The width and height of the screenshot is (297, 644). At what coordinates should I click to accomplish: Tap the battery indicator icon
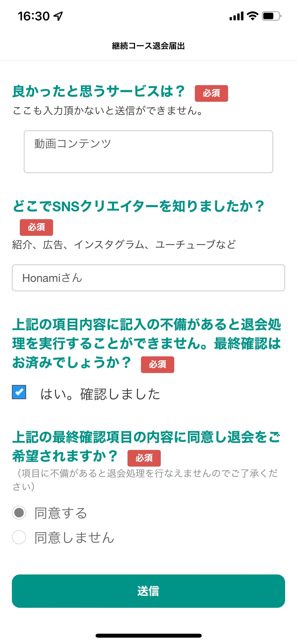(272, 16)
